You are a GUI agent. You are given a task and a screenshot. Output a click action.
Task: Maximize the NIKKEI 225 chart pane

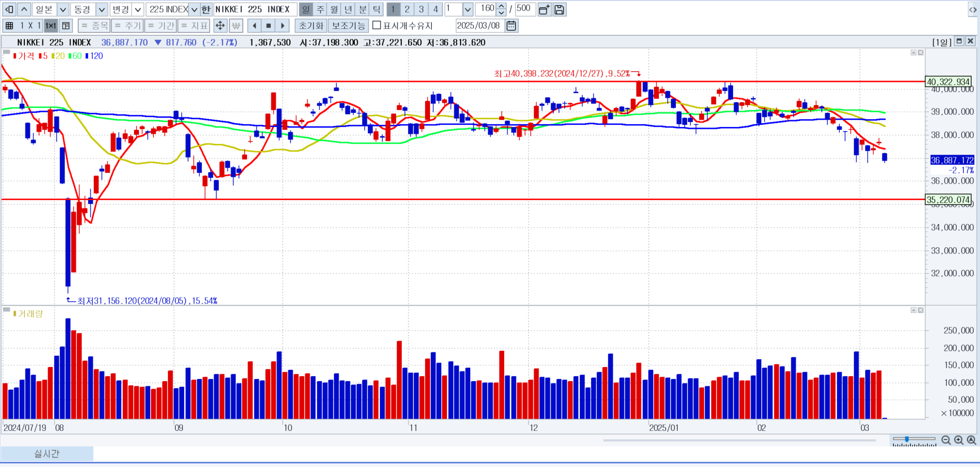[959, 41]
